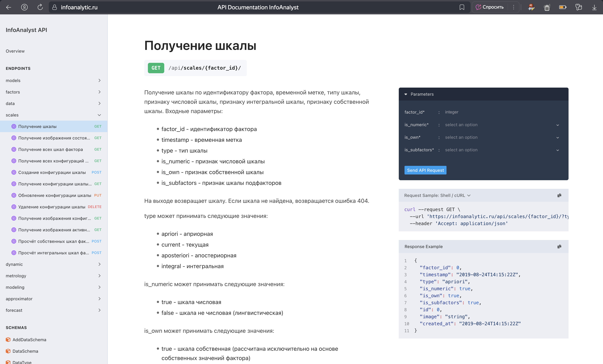Copy the Response Example JSON

coord(559,246)
